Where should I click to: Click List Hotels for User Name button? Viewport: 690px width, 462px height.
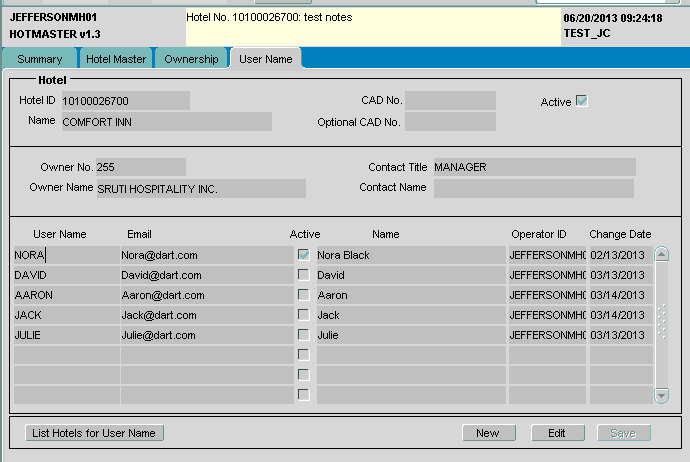tap(94, 433)
